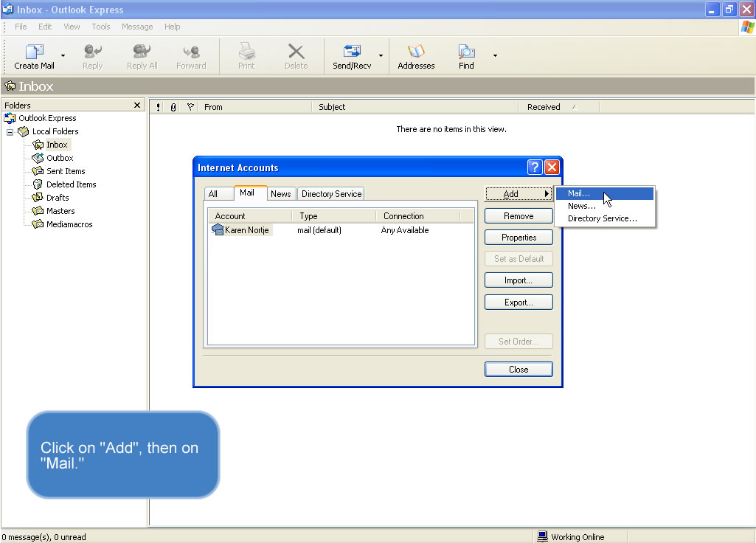Switch to the All accounts tab
The image size is (756, 543).
click(x=213, y=194)
